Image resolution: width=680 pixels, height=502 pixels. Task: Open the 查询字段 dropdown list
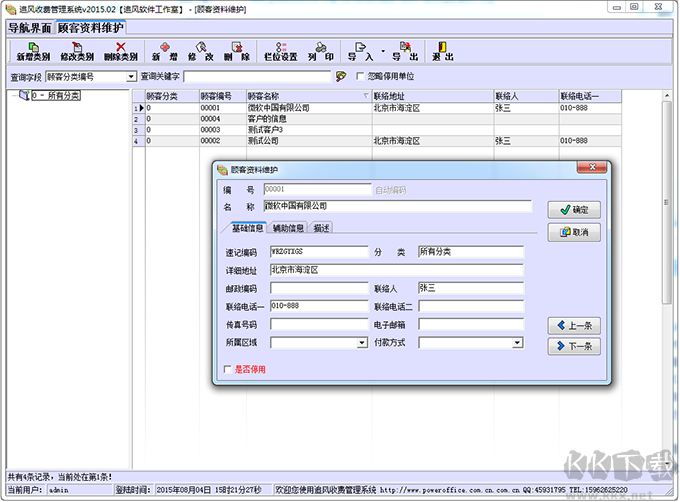click(131, 76)
